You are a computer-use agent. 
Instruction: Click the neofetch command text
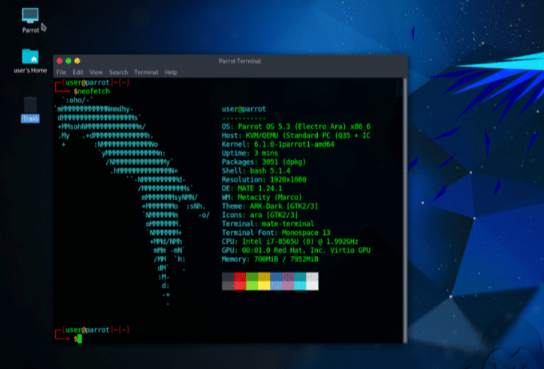(94, 91)
